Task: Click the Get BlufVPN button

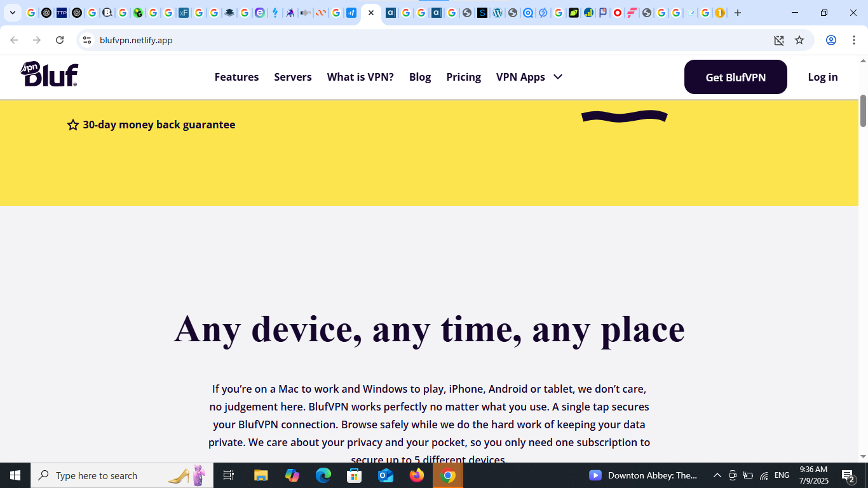Action: [x=736, y=77]
